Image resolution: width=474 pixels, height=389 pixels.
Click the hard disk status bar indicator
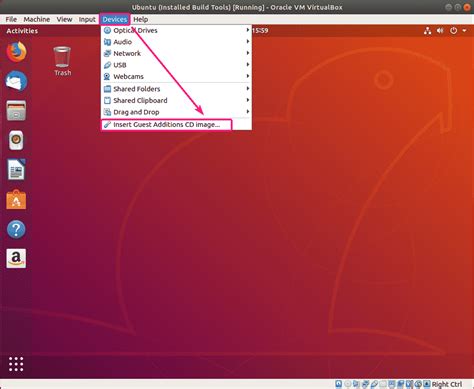point(339,384)
